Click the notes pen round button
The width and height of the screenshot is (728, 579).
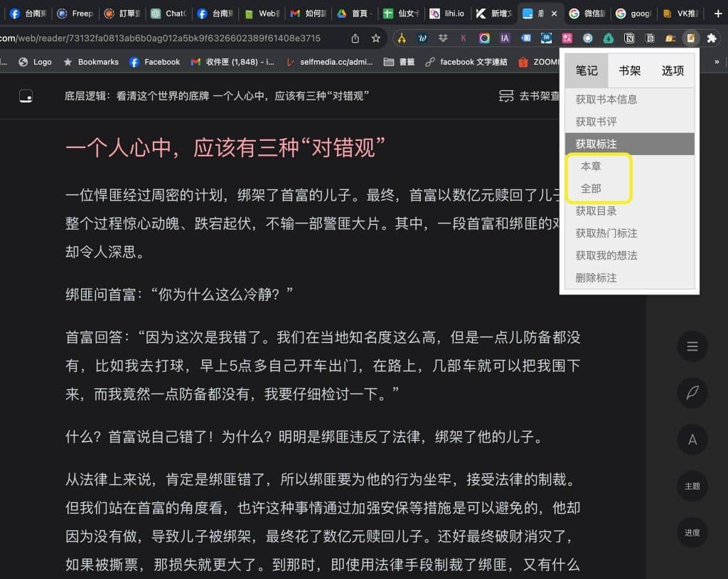pyautogui.click(x=692, y=393)
